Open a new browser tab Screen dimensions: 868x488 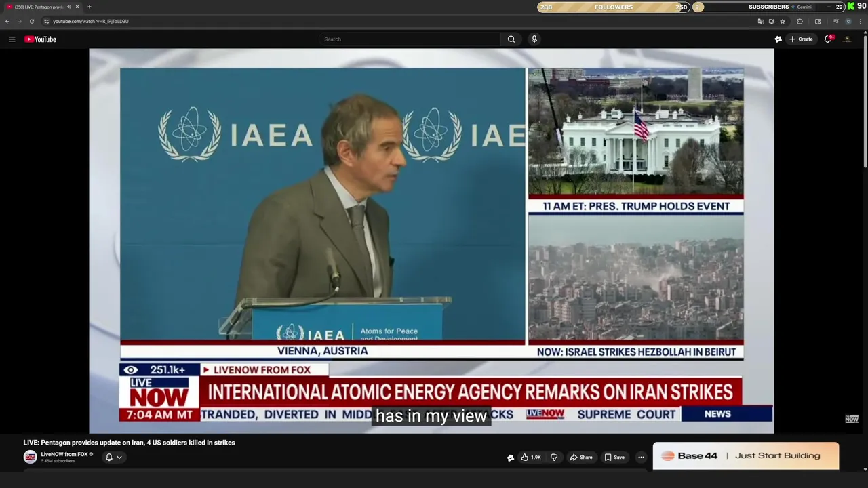(x=89, y=7)
